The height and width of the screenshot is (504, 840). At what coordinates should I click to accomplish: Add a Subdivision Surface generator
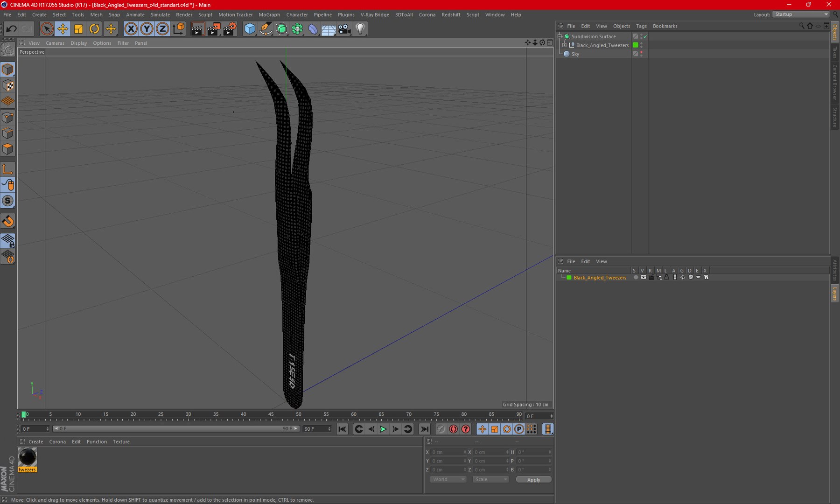tap(282, 29)
